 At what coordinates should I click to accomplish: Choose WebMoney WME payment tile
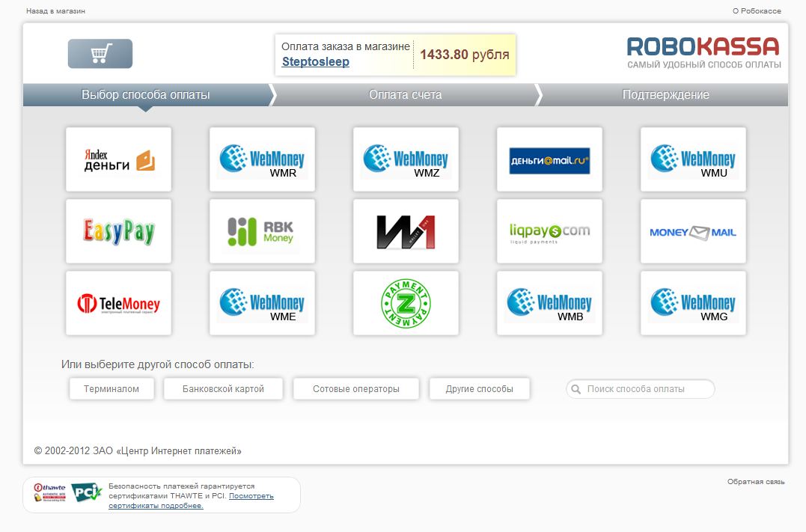click(x=262, y=303)
